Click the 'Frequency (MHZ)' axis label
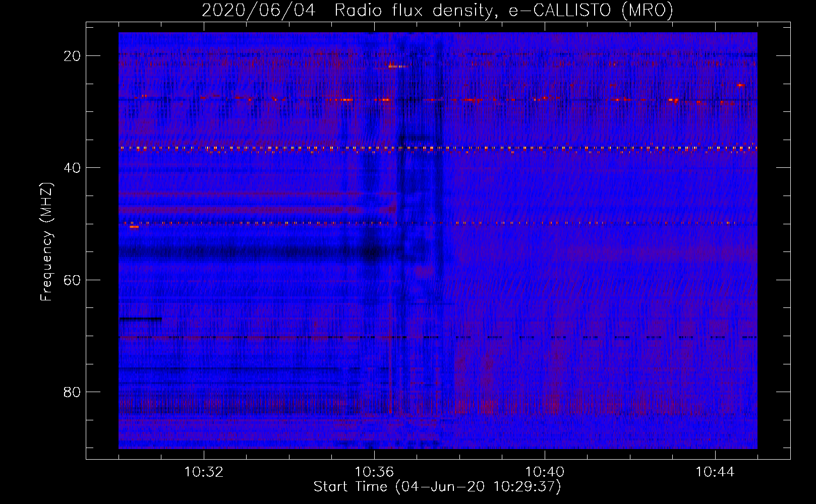 tap(46, 242)
